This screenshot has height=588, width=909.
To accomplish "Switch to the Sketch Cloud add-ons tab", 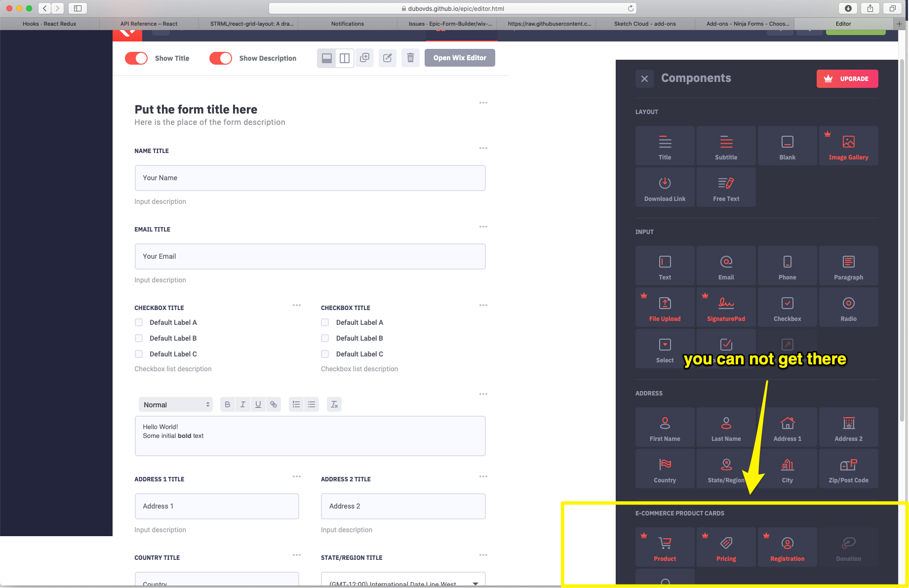I will click(644, 23).
